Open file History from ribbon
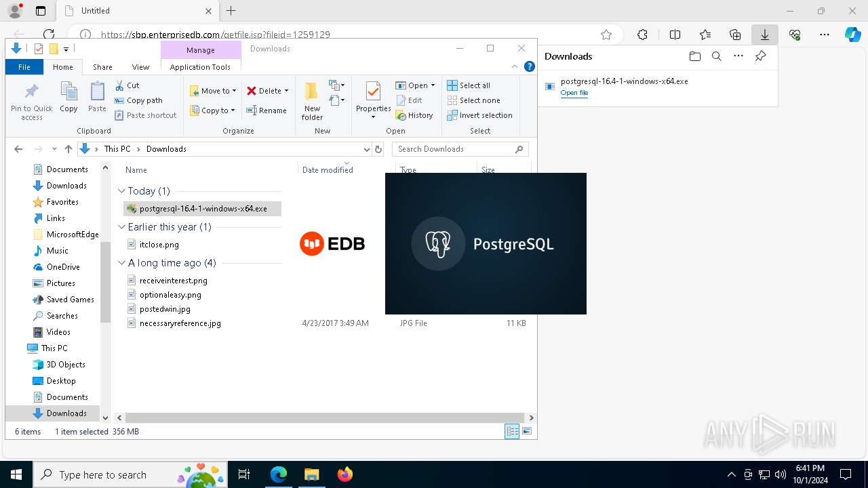 pos(414,115)
